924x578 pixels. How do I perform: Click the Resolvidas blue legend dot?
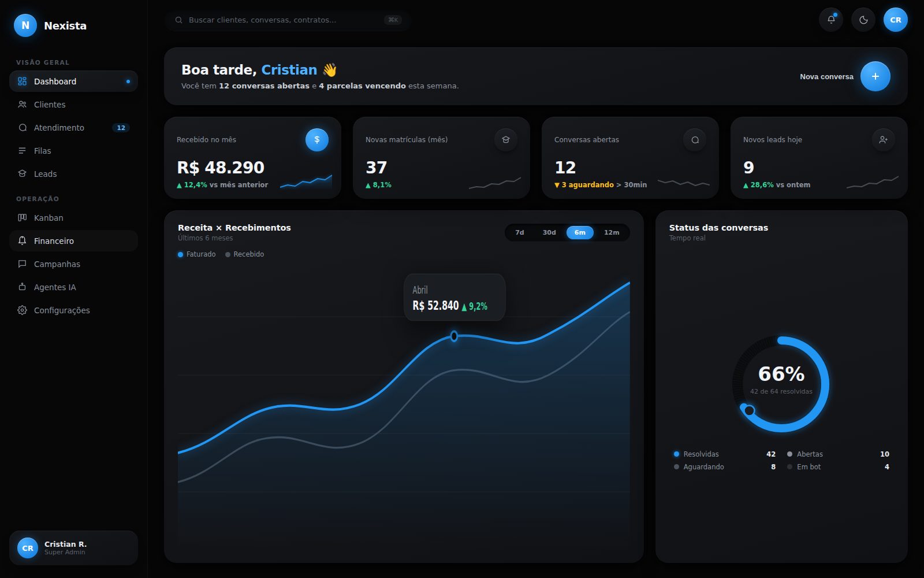(676, 454)
